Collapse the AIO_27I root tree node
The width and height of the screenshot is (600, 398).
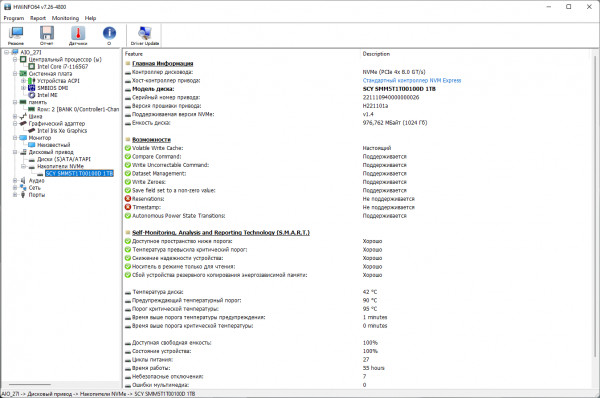pos(7,52)
